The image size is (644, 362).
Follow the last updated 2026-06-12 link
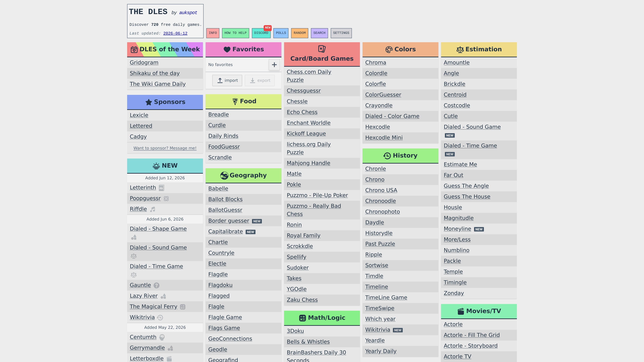(x=175, y=33)
